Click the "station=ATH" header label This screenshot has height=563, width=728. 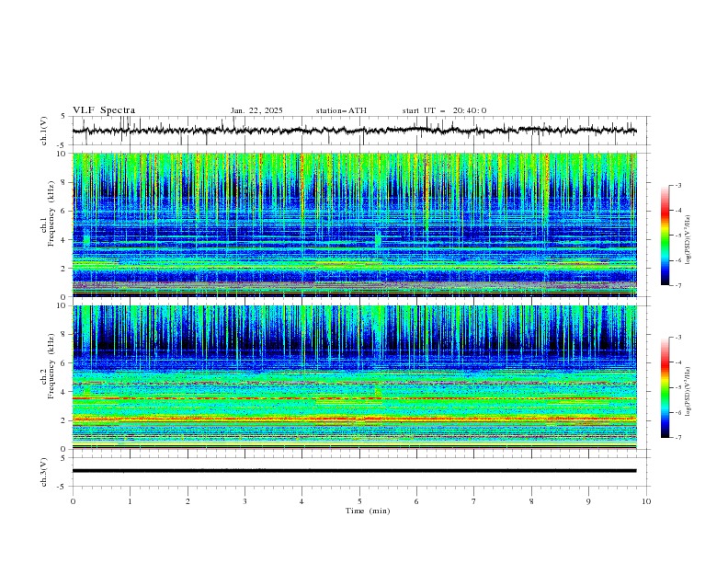point(341,110)
